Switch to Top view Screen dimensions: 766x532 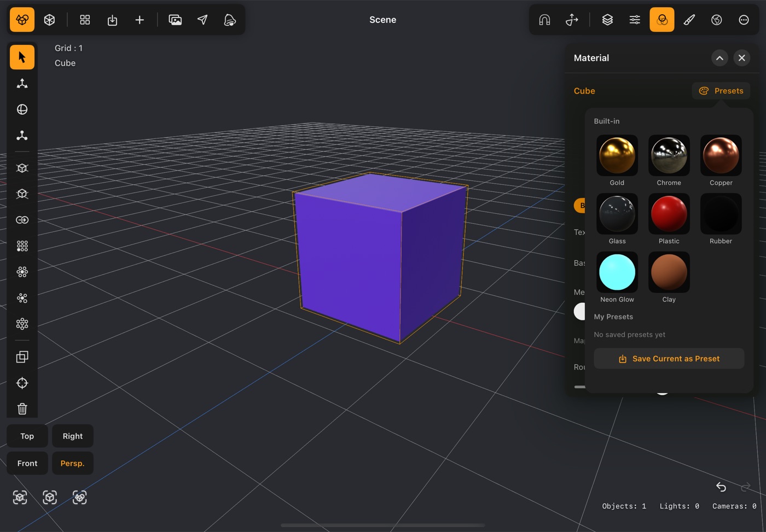click(x=27, y=436)
